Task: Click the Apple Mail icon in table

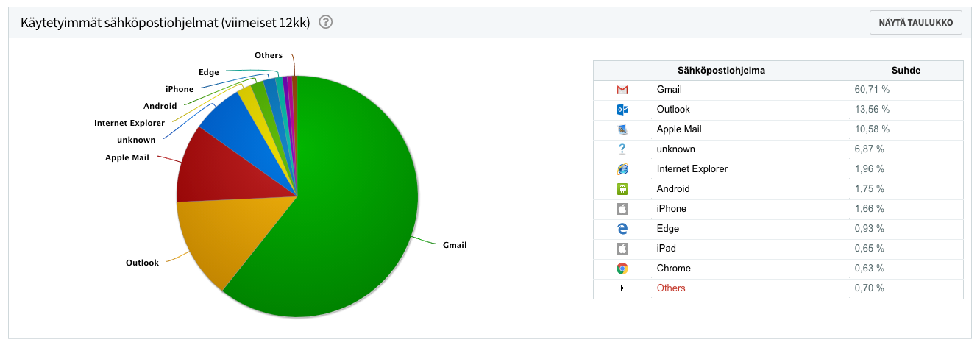Action: coord(622,129)
